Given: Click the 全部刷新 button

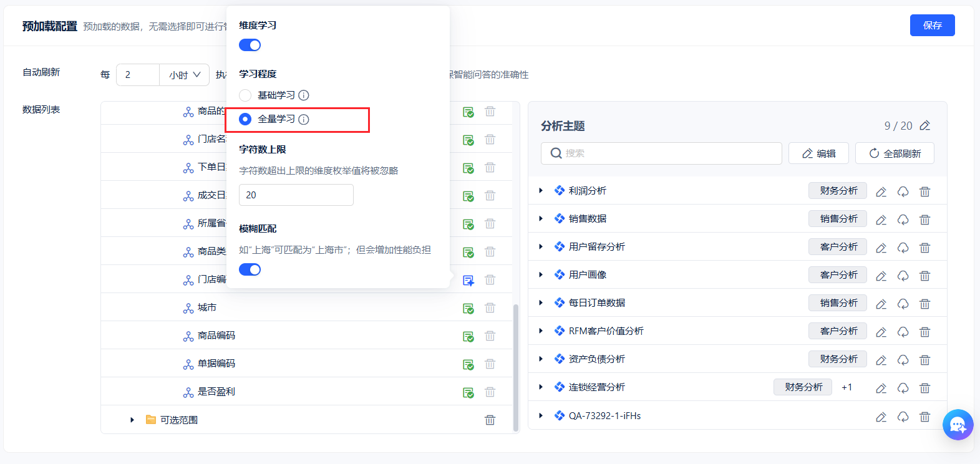Looking at the screenshot, I should point(895,153).
